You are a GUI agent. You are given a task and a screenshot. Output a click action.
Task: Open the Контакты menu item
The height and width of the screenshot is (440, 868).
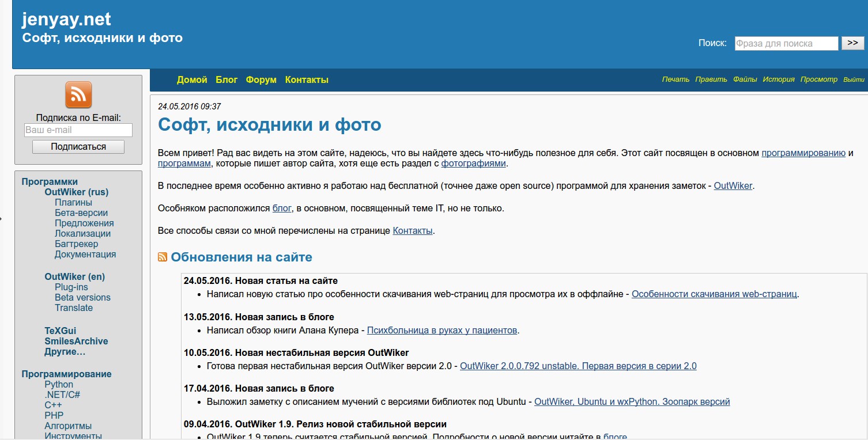pyautogui.click(x=307, y=80)
